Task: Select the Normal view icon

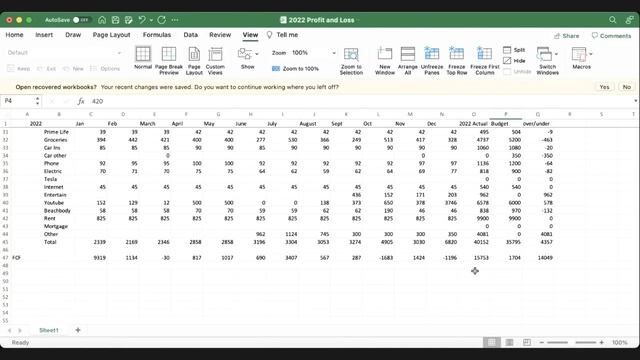Action: (x=143, y=58)
